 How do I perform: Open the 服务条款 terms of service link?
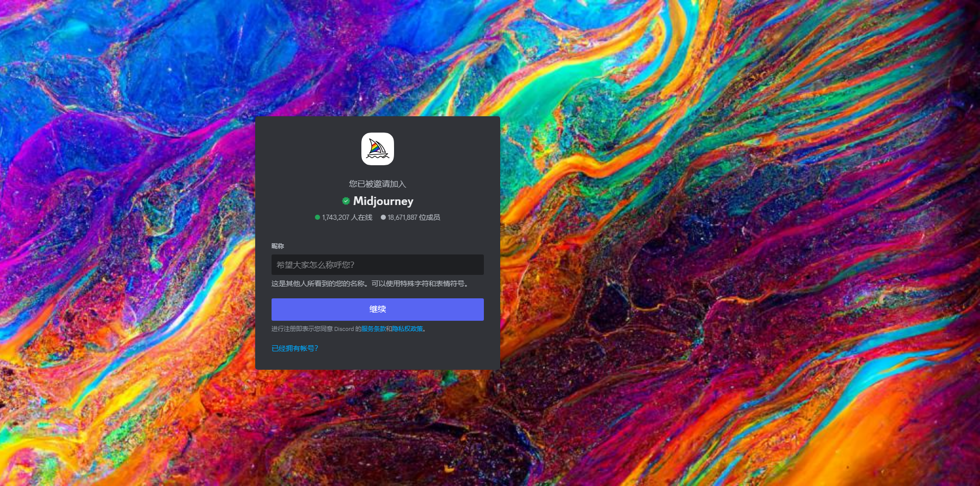click(374, 329)
